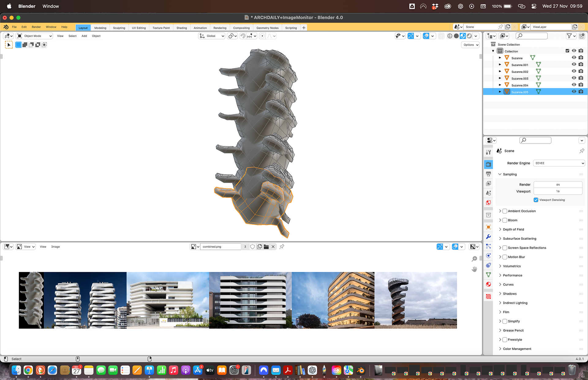Screen dimensions: 588x380
Task: Disable the Viewport Denoising checkbox
Action: [536, 200]
